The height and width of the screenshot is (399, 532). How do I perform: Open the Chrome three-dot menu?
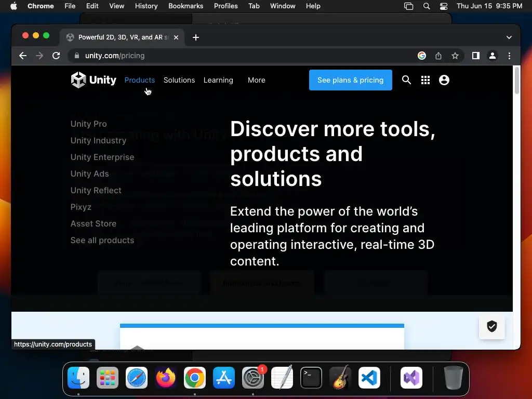tap(509, 56)
